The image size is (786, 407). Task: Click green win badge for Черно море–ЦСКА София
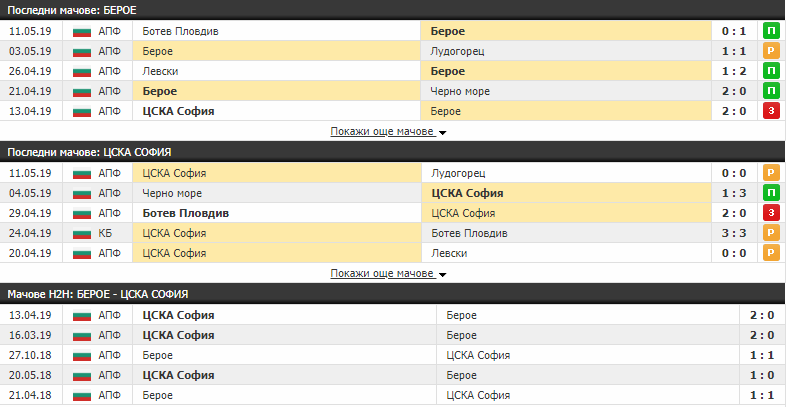[x=771, y=193]
